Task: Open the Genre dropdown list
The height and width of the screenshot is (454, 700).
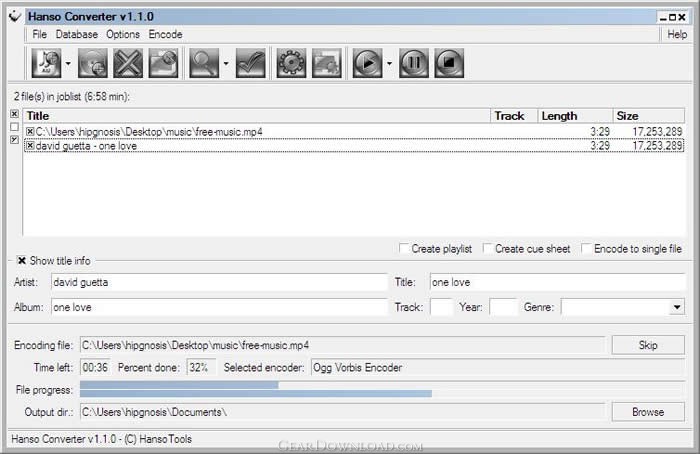Action: point(677,307)
